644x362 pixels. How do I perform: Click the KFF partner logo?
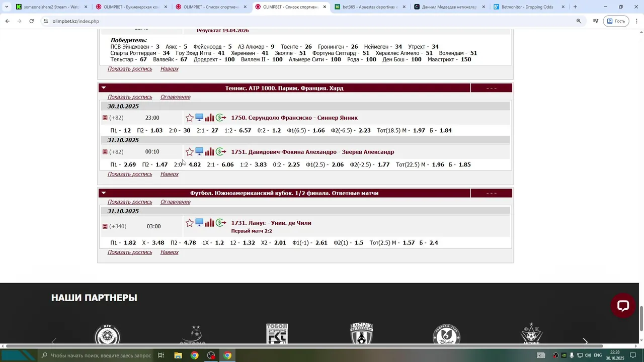(x=107, y=334)
